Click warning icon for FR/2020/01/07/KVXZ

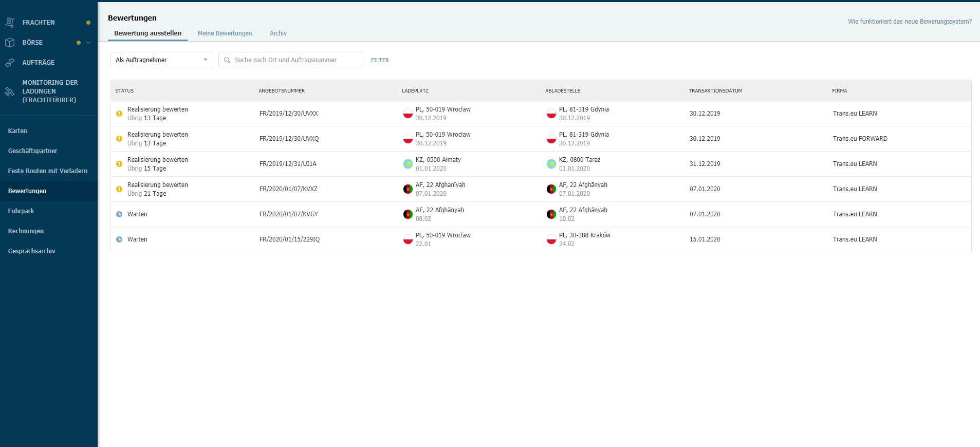click(x=119, y=189)
